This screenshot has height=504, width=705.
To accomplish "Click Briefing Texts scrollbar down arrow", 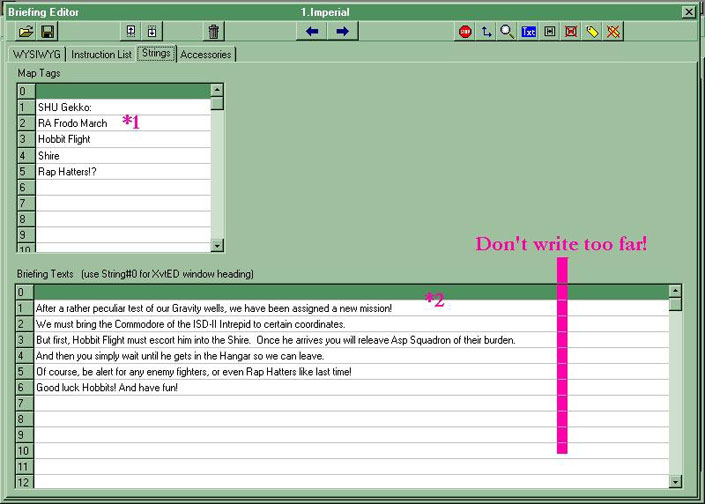I will (675, 482).
